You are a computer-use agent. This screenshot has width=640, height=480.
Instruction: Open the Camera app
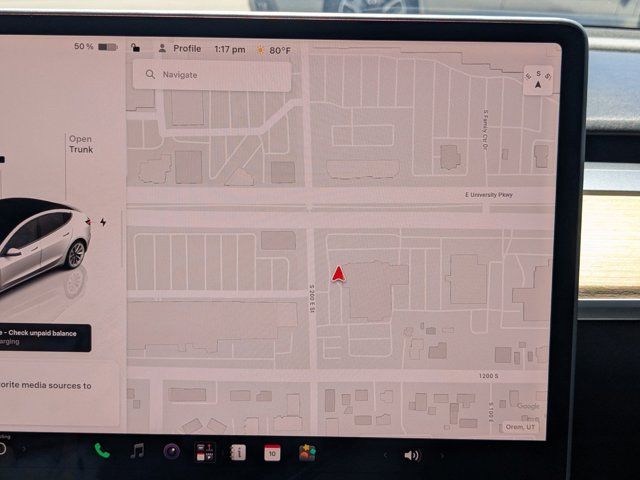pyautogui.click(x=172, y=452)
